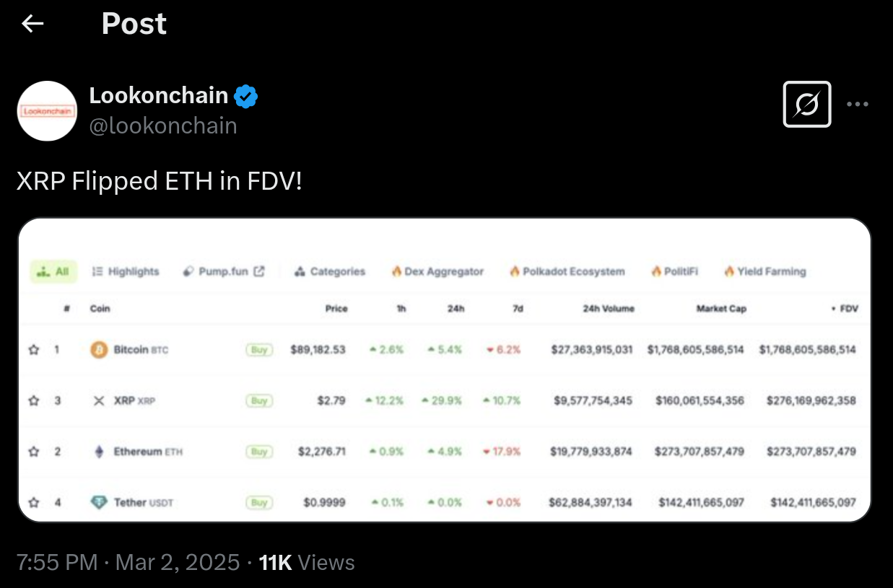Viewport: 893px width, 588px height.
Task: Open the Grok icon button
Action: pyautogui.click(x=806, y=105)
